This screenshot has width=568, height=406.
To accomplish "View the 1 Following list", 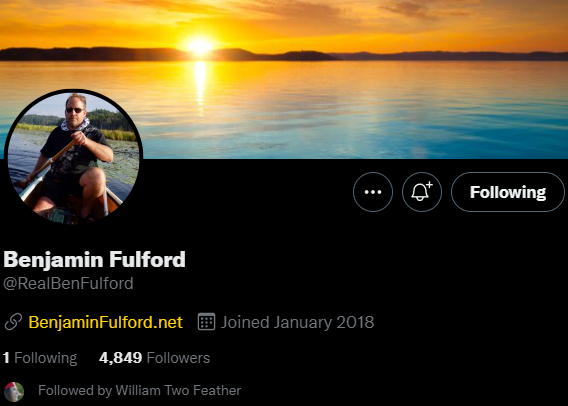I will (x=40, y=358).
